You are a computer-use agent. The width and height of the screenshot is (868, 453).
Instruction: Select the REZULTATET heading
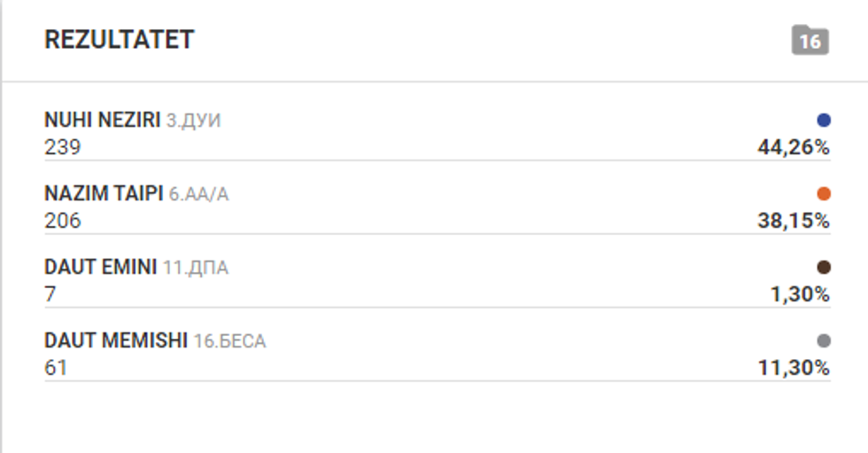pyautogui.click(x=119, y=40)
